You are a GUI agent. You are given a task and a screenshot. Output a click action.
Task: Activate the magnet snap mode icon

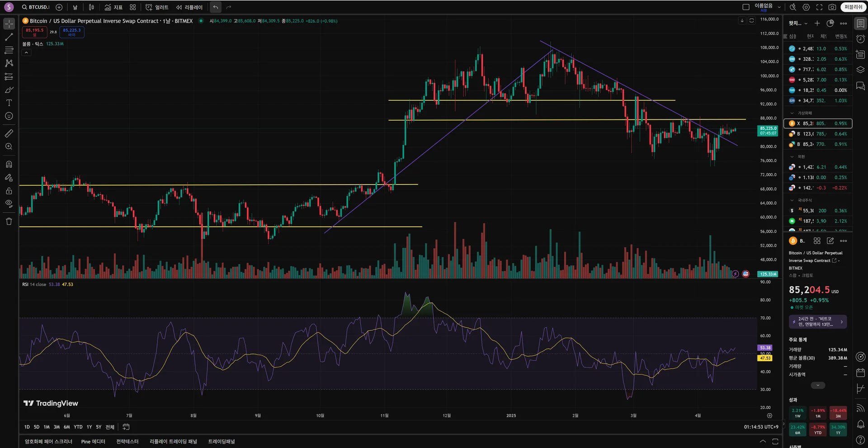click(9, 164)
